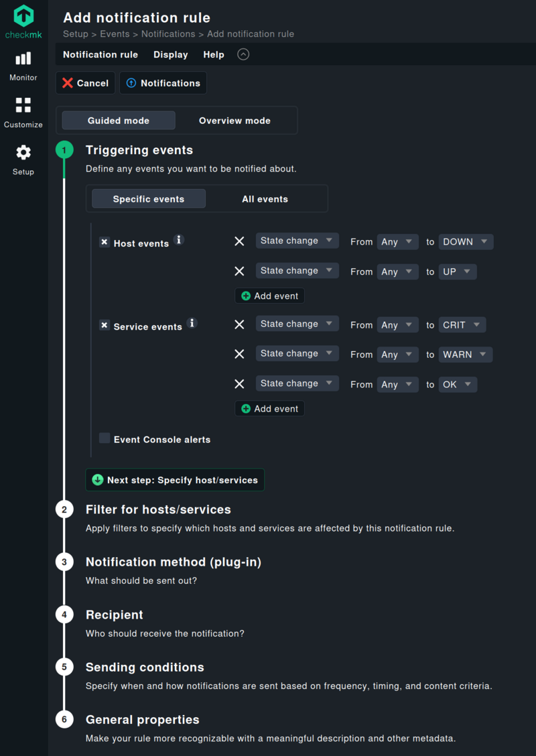Viewport: 536px width, 756px height.
Task: Remove the State change to DOWN event row
Action: tap(239, 241)
